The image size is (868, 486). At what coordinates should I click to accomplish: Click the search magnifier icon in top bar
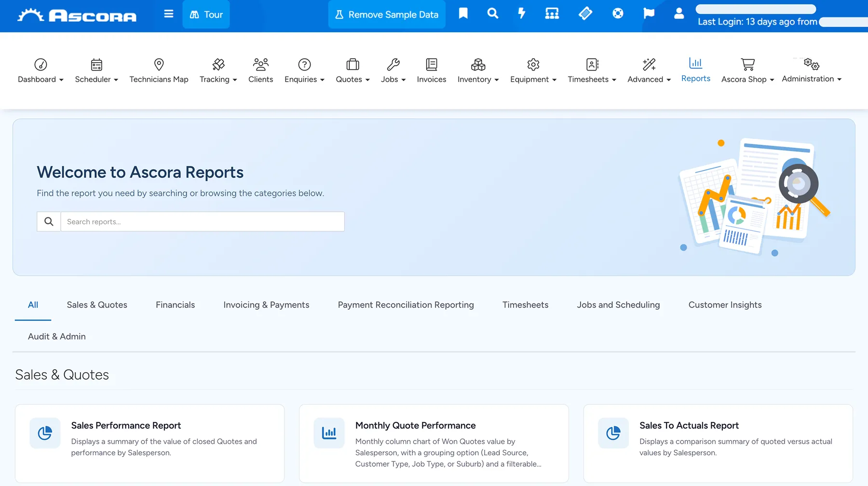click(x=492, y=13)
